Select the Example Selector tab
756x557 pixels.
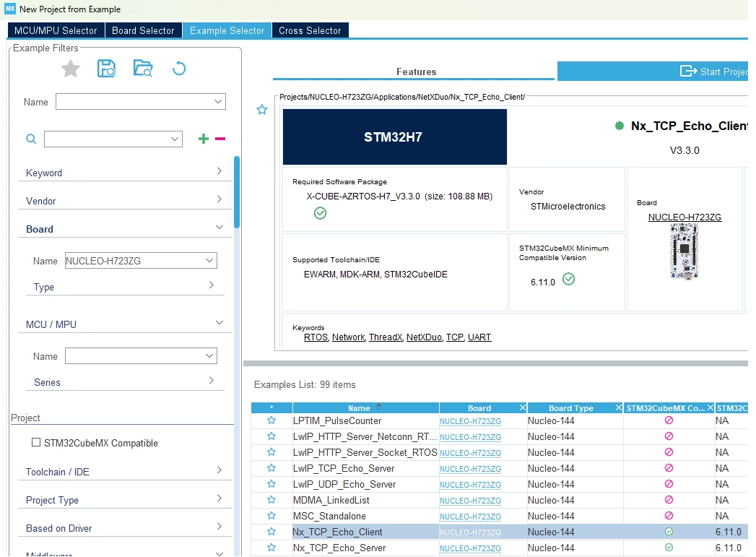click(227, 30)
